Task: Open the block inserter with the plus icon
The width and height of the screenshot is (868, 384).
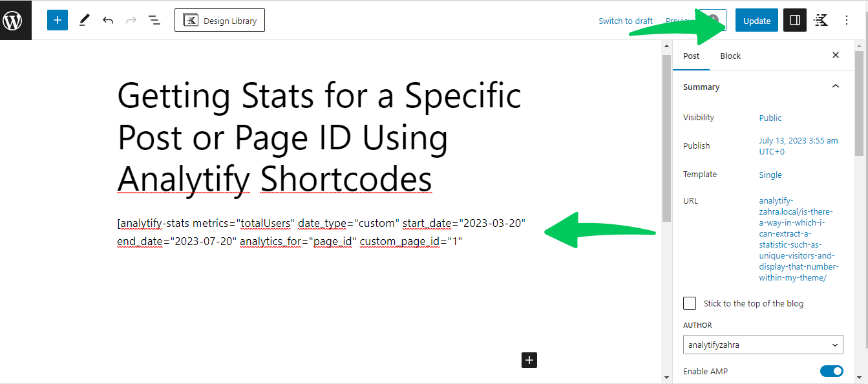Action: pyautogui.click(x=57, y=20)
